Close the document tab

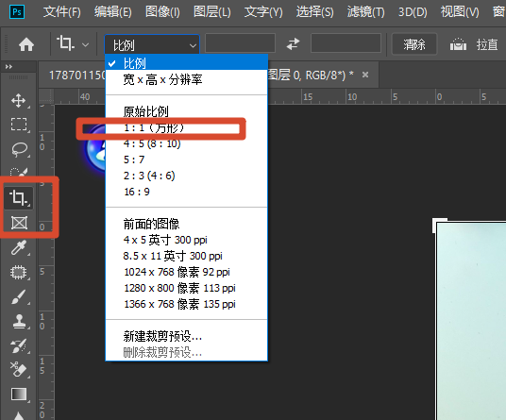click(365, 75)
